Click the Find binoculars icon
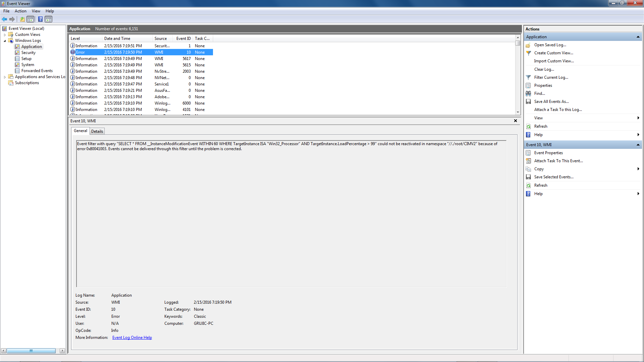Image resolution: width=644 pixels, height=362 pixels. 528,94
